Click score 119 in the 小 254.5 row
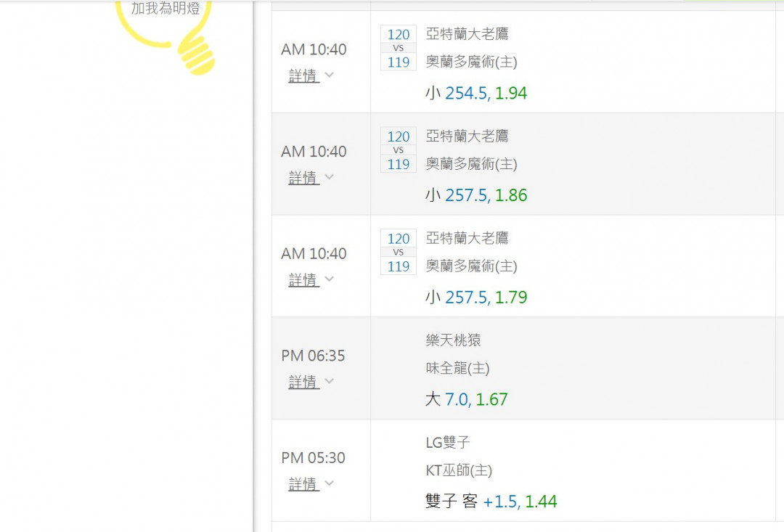Screen dimensions: 784x532 coord(399,62)
